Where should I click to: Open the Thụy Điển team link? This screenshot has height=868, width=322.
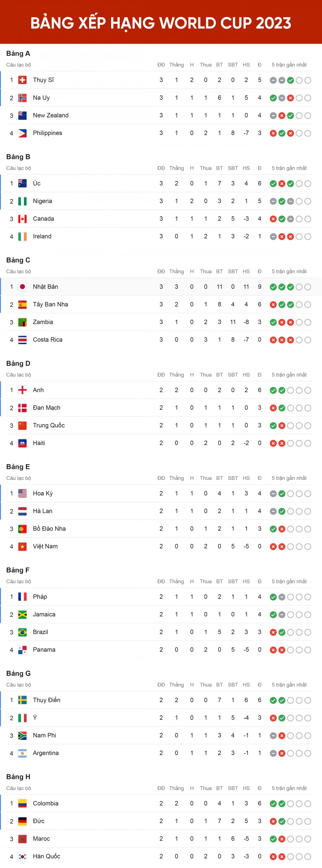pos(46,700)
